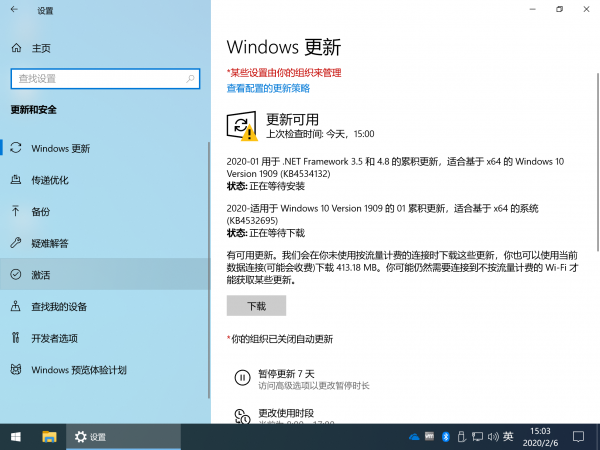The width and height of the screenshot is (600, 450).
Task: Click the KB4532695 update description text
Action: 382,214
